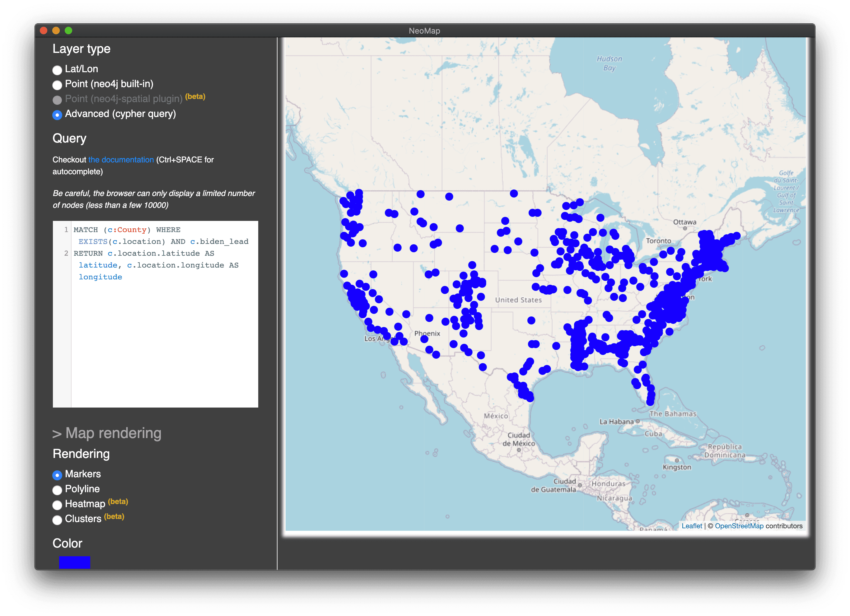Click the yellow minimize window button

coord(56,31)
